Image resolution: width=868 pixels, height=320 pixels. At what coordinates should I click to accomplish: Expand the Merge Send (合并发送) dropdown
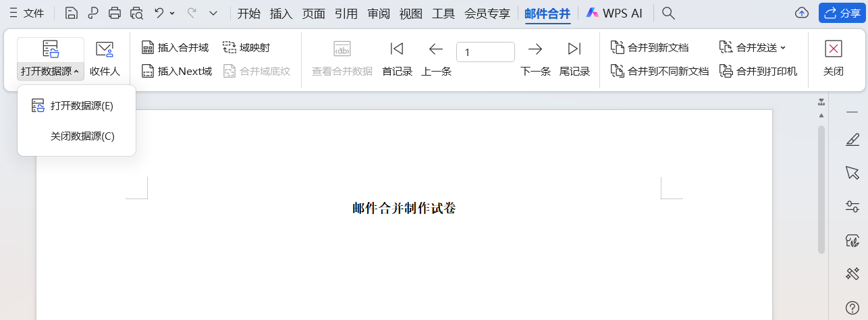click(753, 47)
